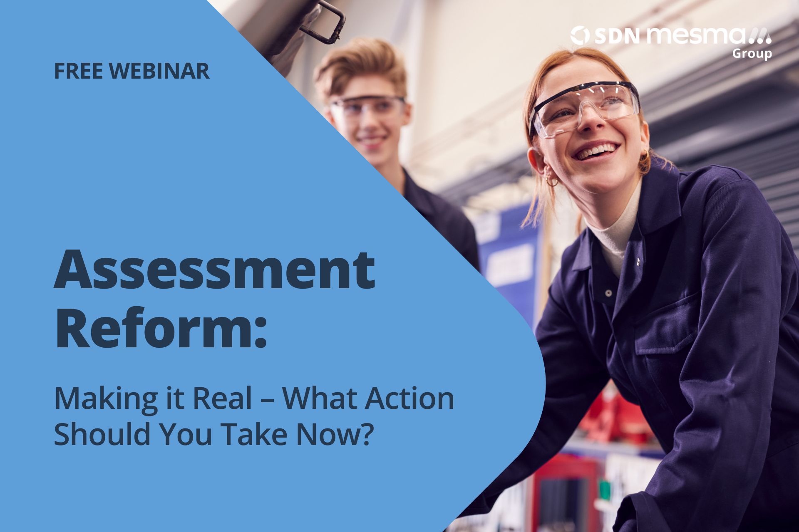Click the "Reform:" heading word
This screenshot has width=799, height=532.
click(x=161, y=328)
